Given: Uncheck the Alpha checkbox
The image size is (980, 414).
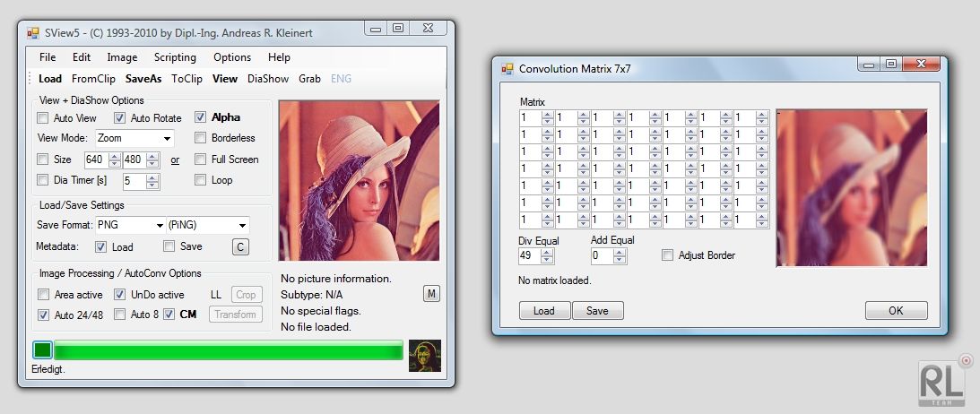Looking at the screenshot, I should [201, 117].
